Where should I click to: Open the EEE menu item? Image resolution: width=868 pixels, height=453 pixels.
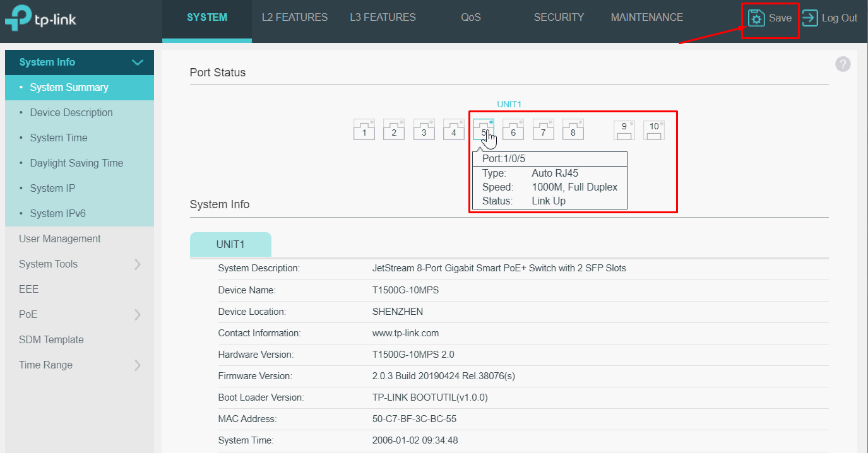[x=80, y=290]
